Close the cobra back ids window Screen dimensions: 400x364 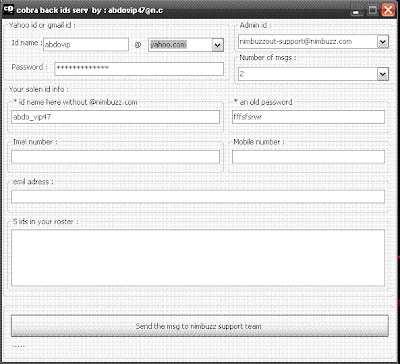388,10
